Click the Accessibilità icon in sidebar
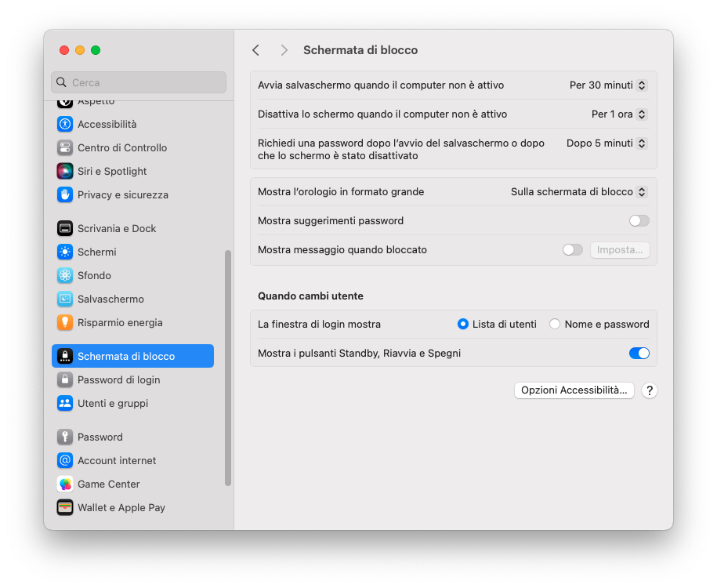The width and height of the screenshot is (717, 588). [x=65, y=124]
